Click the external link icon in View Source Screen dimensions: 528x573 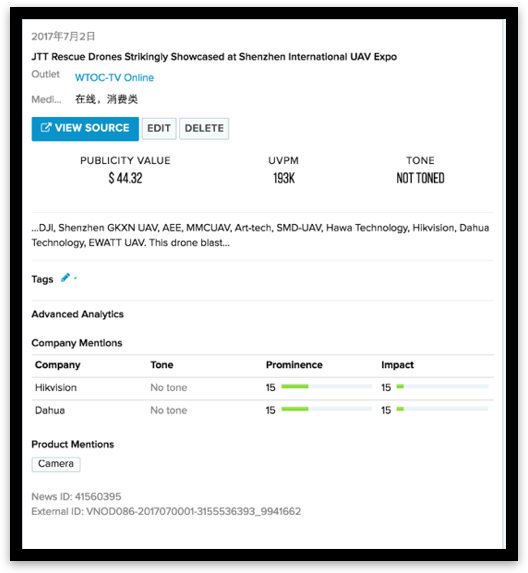click(46, 128)
